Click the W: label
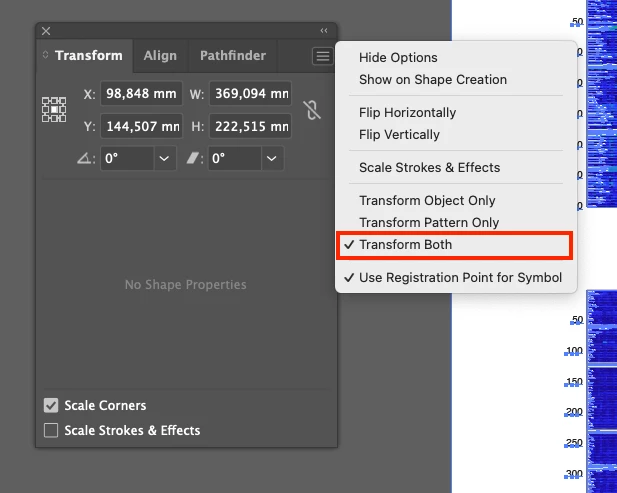This screenshot has height=493, width=617. click(197, 94)
